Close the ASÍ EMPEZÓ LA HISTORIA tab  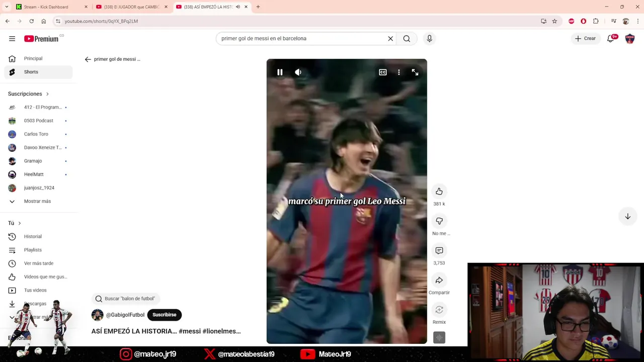[246, 7]
